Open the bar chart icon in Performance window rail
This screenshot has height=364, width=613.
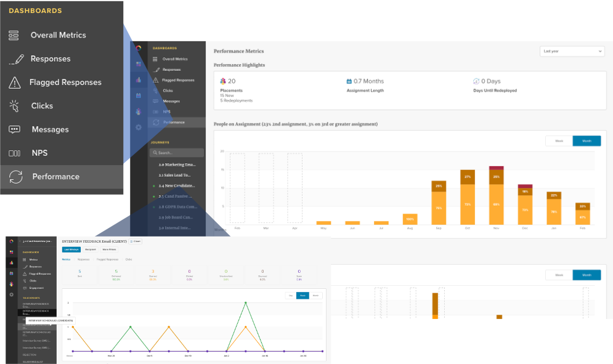139,79
